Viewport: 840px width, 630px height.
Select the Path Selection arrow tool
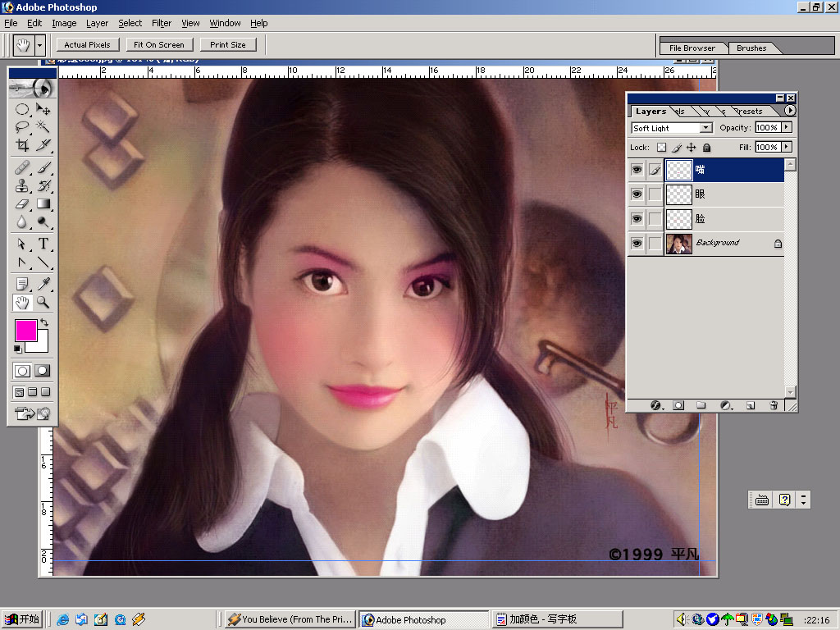(x=22, y=244)
